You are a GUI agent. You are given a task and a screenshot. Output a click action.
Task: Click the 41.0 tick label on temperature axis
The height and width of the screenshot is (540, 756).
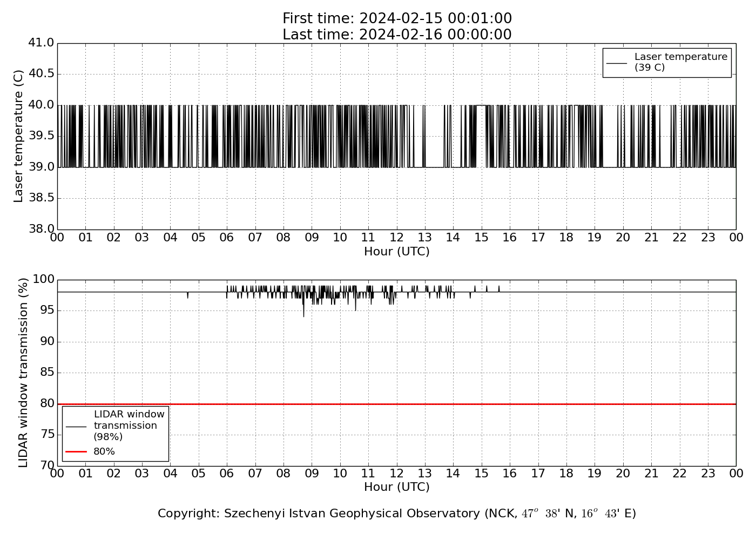point(41,43)
